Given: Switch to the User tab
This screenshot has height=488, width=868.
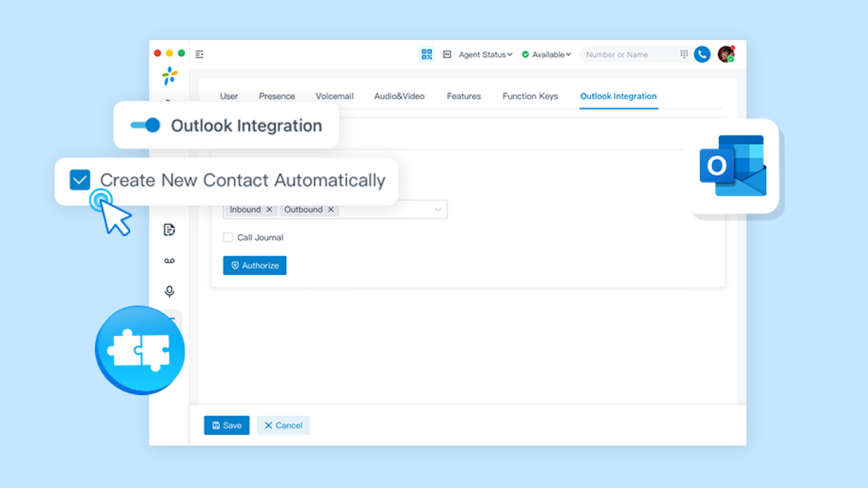Looking at the screenshot, I should pos(229,96).
